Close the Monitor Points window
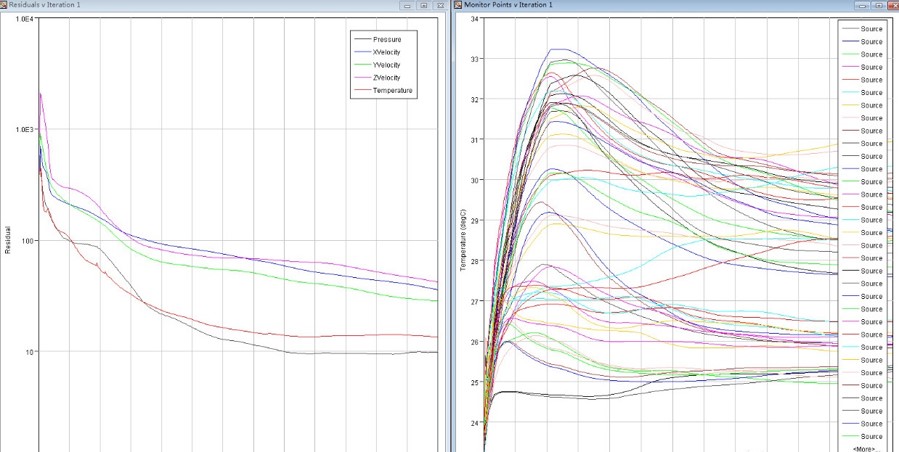 (x=890, y=5)
